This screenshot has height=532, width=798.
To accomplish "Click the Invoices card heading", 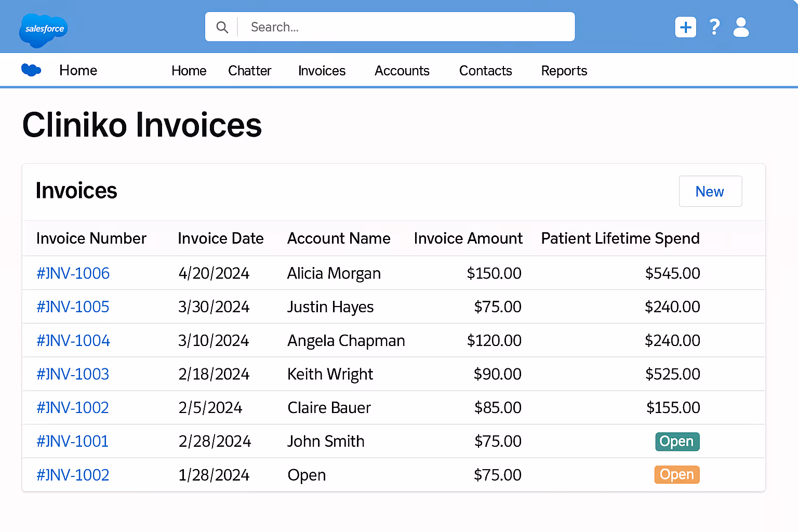I will tap(76, 191).
